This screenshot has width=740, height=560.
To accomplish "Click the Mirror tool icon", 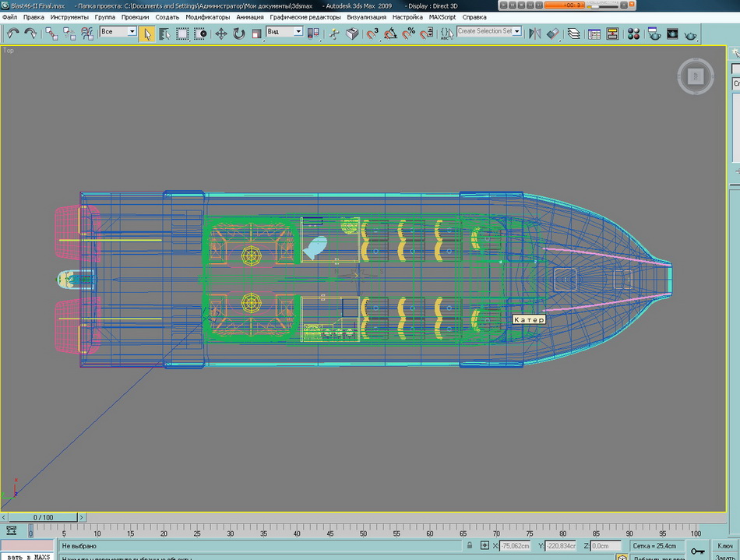I will (x=534, y=33).
